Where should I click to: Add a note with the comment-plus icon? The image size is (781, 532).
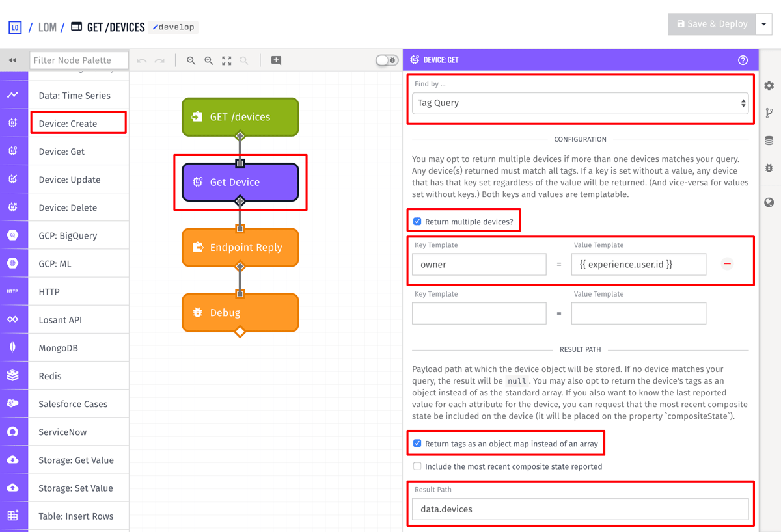[276, 60]
